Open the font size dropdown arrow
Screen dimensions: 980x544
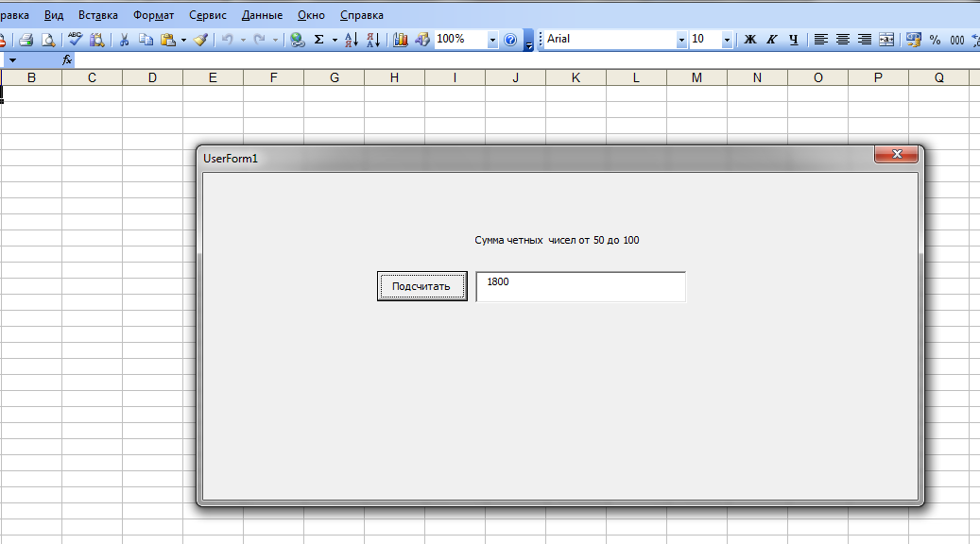pos(727,40)
